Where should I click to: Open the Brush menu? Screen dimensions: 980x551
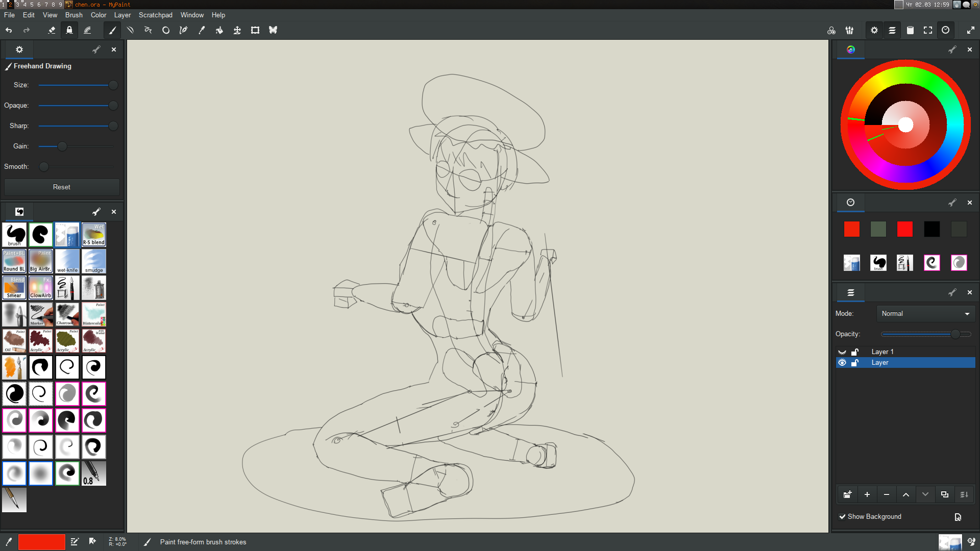click(73, 15)
